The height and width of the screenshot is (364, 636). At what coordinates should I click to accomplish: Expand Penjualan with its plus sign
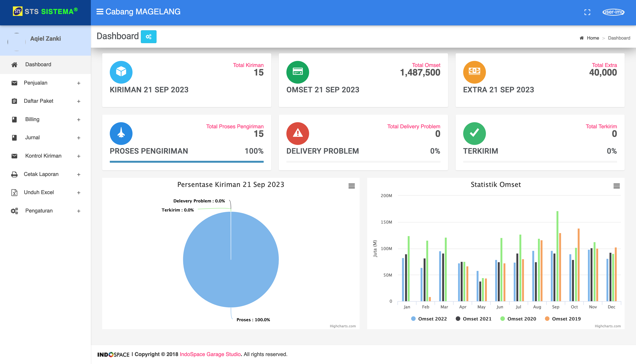coord(79,83)
